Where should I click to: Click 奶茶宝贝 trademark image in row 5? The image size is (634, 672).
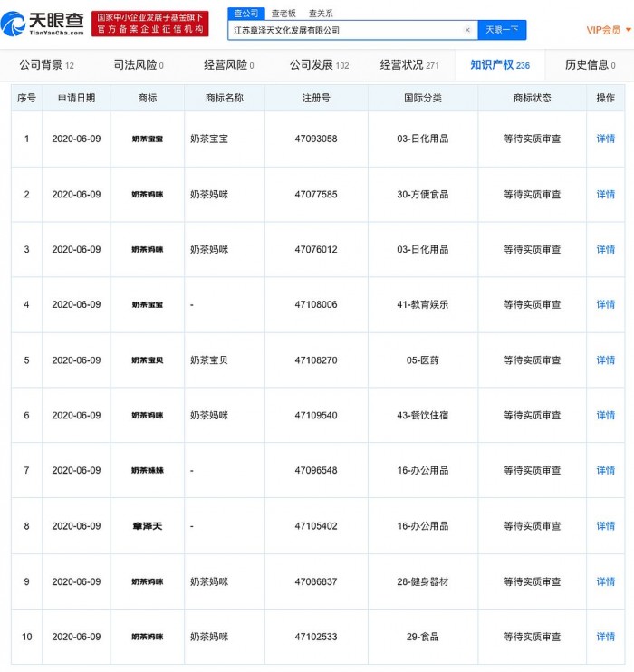(x=148, y=360)
